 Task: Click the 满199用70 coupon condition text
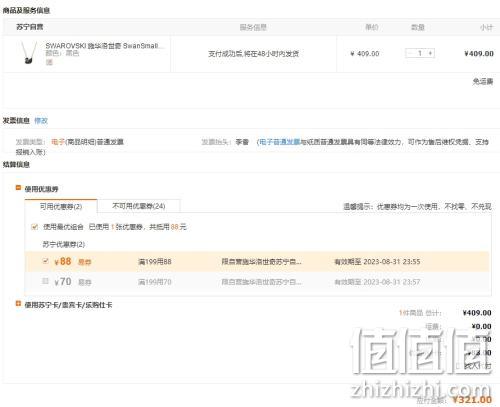tap(155, 282)
